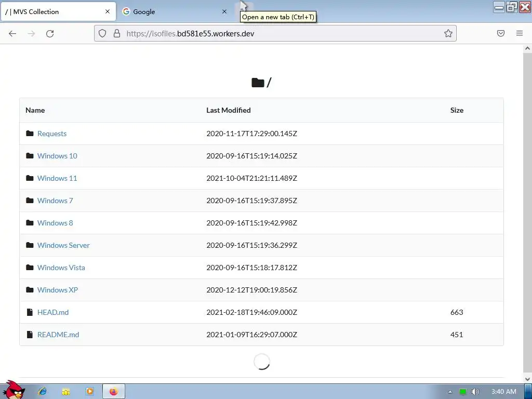Screen dimensions: 532x399
Task: Click the folder icon beside Windows 7
Action: 30,201
